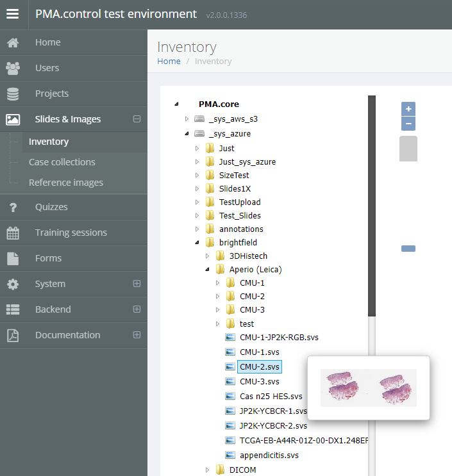The width and height of the screenshot is (452, 476).
Task: Follow the Home breadcrumb link
Action: 169,62
